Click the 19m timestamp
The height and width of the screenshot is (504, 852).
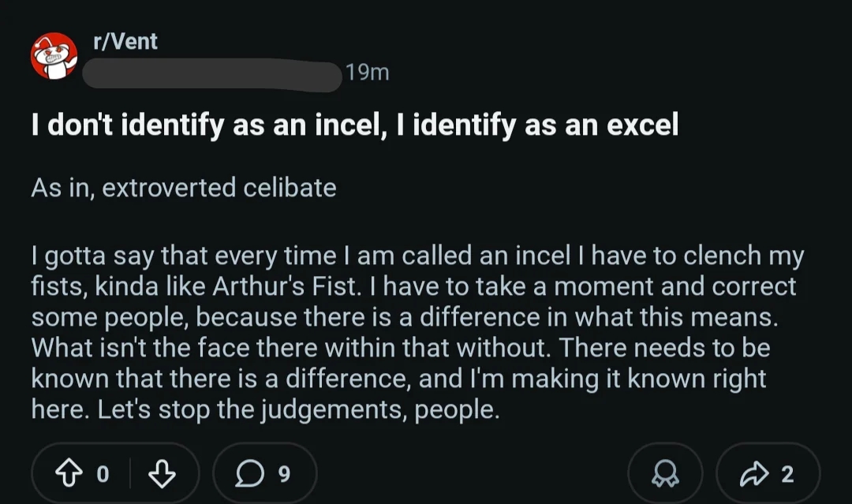coord(368,72)
